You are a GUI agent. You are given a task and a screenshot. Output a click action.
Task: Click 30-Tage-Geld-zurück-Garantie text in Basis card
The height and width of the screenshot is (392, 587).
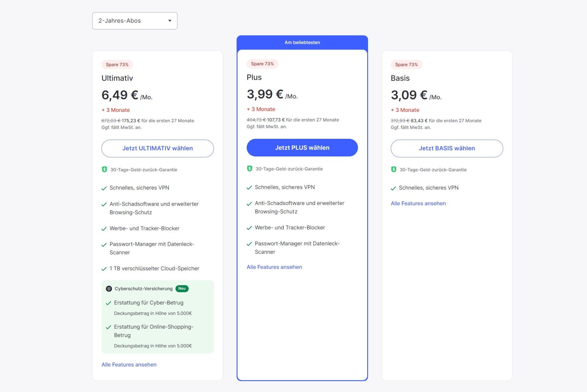[433, 170]
